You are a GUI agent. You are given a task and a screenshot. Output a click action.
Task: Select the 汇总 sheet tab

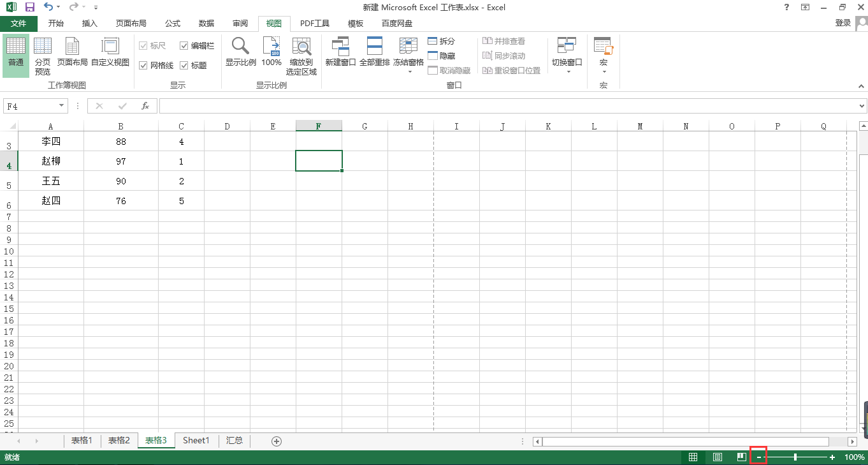pyautogui.click(x=235, y=441)
